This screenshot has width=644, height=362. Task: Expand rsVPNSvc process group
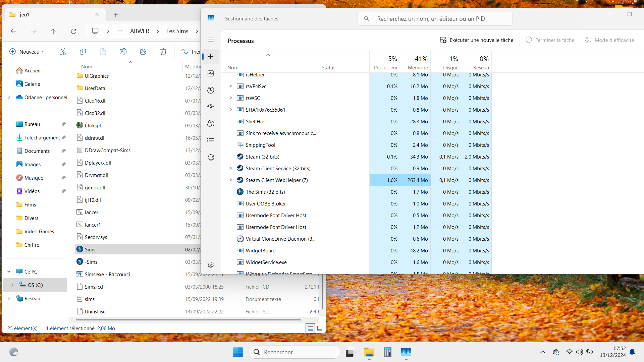pyautogui.click(x=231, y=86)
